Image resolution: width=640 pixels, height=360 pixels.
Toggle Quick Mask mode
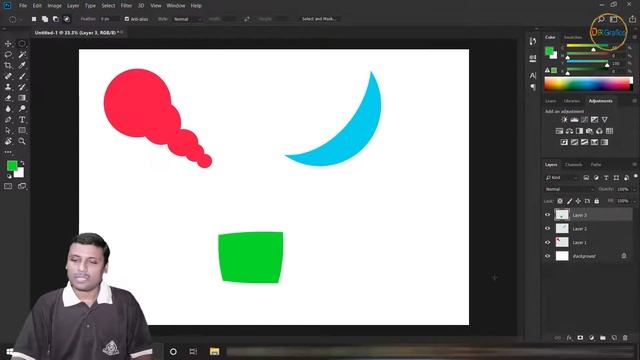pyautogui.click(x=8, y=186)
